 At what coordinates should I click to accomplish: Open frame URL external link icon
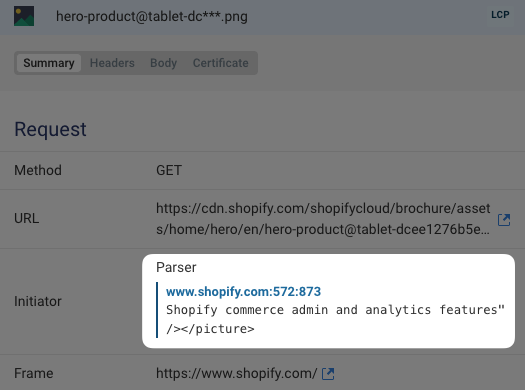click(328, 374)
